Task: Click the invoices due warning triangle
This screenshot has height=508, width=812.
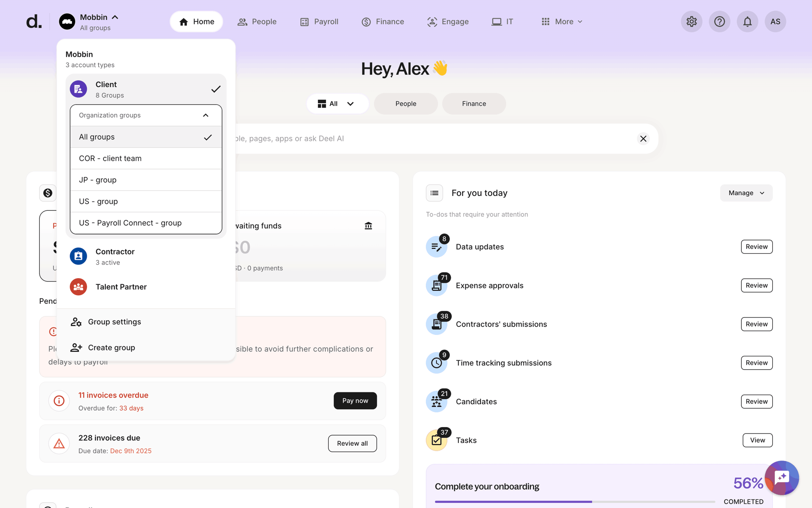Action: (x=59, y=444)
